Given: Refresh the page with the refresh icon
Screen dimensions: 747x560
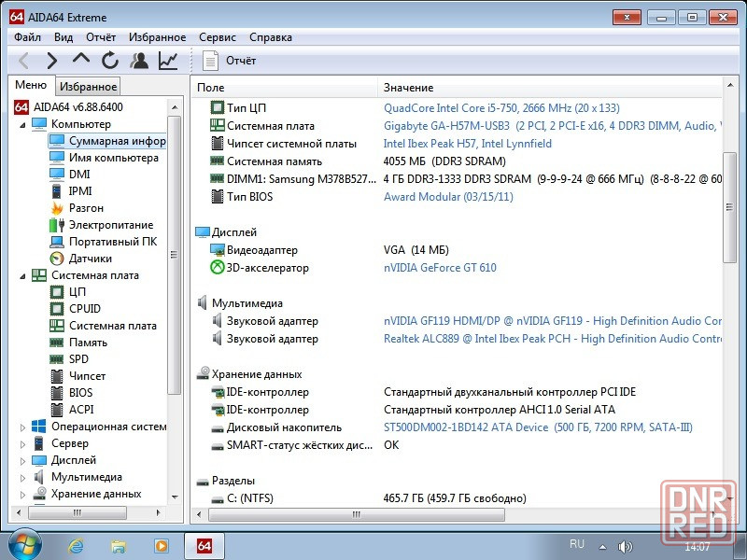Looking at the screenshot, I should coord(110,61).
